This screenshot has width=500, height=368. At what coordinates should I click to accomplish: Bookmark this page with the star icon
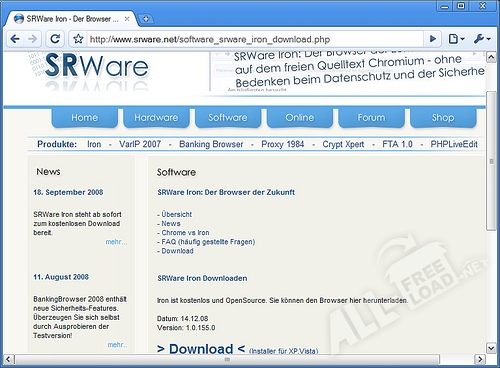click(x=78, y=39)
